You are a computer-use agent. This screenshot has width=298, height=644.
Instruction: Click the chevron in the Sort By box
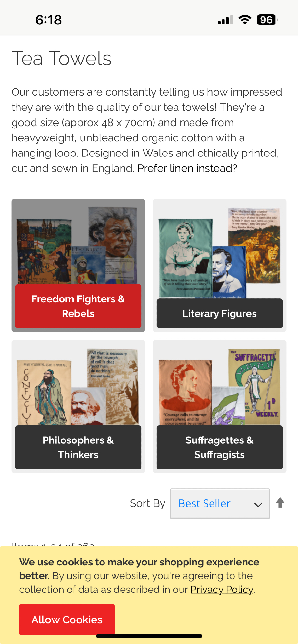tap(258, 505)
